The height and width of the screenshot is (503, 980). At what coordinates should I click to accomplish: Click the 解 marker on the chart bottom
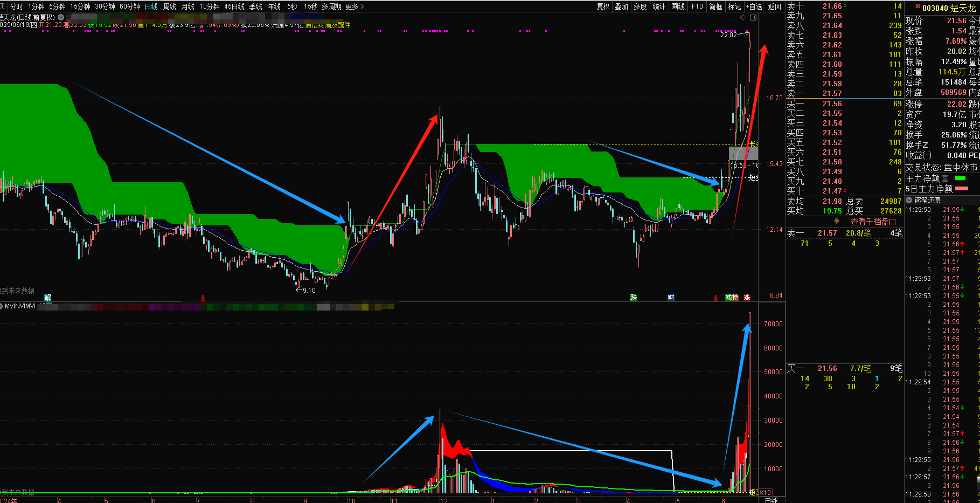coord(48,298)
